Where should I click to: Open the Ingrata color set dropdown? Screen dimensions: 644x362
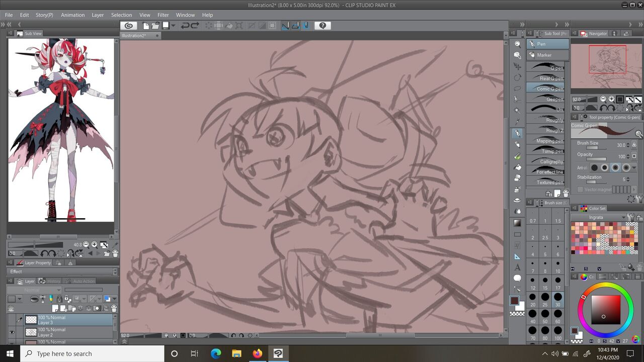599,217
